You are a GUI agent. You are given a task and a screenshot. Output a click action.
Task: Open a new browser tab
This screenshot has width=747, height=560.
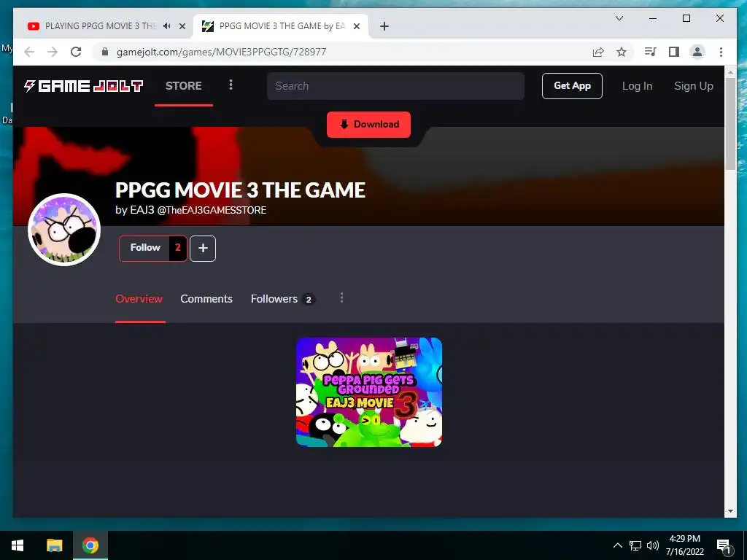click(x=384, y=26)
